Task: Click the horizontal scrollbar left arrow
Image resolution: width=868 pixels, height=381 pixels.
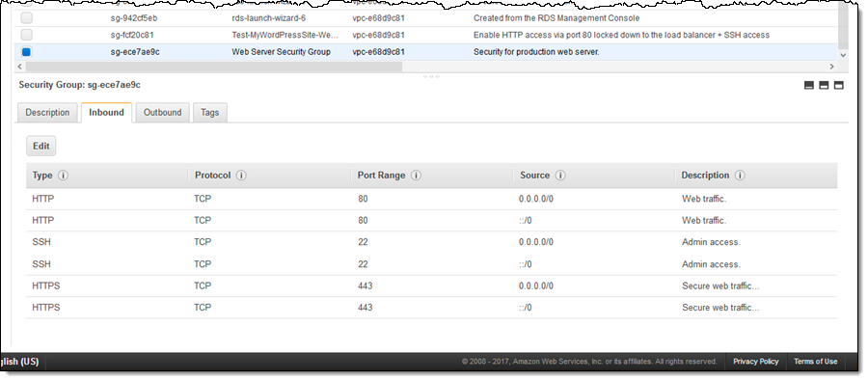Action: pyautogui.click(x=20, y=67)
